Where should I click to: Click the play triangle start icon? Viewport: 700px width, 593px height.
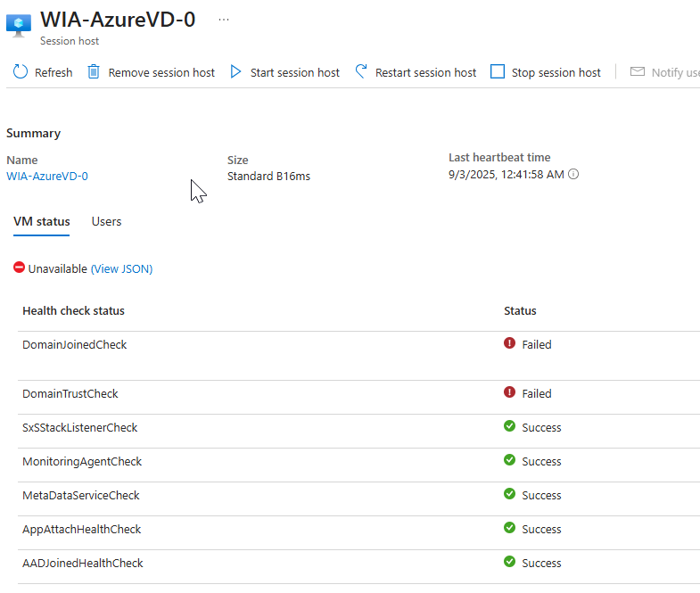[235, 71]
